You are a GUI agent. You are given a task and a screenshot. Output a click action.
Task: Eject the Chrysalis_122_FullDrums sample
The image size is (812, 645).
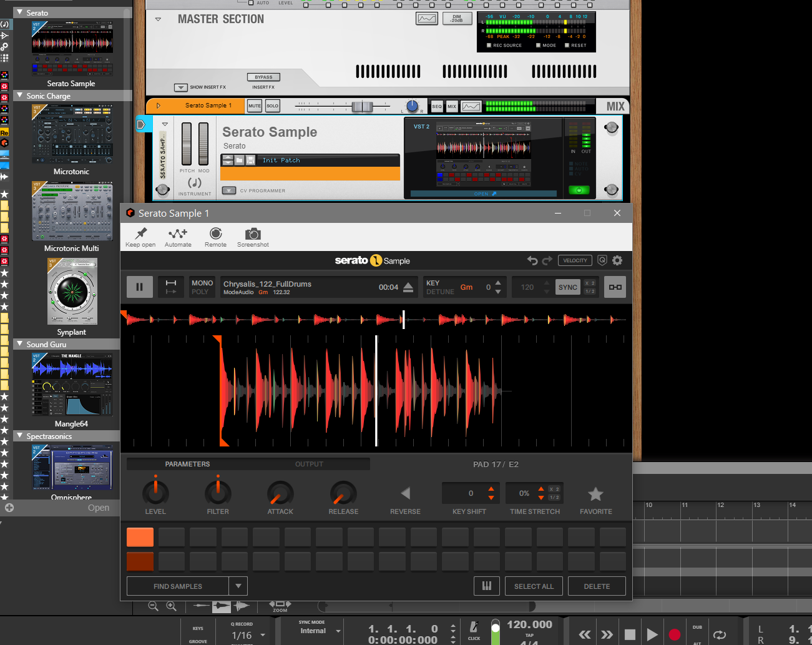408,287
